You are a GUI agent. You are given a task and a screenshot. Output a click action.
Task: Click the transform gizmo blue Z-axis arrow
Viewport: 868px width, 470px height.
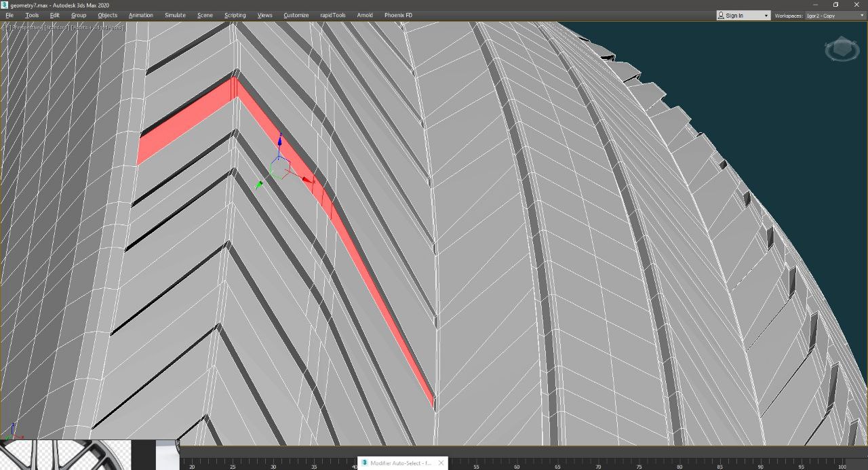pyautogui.click(x=279, y=140)
